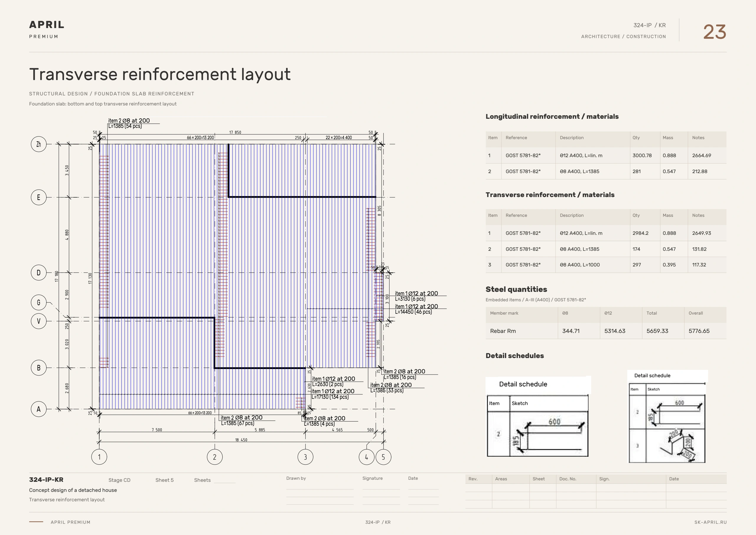Viewport: 756px width, 535px height.
Task: Click the grid axis bubble numbered 2
Action: (215, 457)
